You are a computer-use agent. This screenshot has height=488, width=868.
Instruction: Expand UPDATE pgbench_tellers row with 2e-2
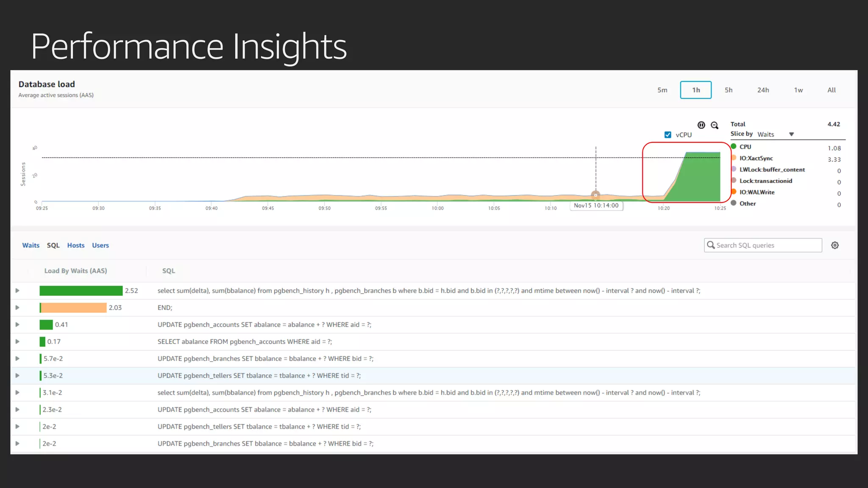click(x=17, y=427)
